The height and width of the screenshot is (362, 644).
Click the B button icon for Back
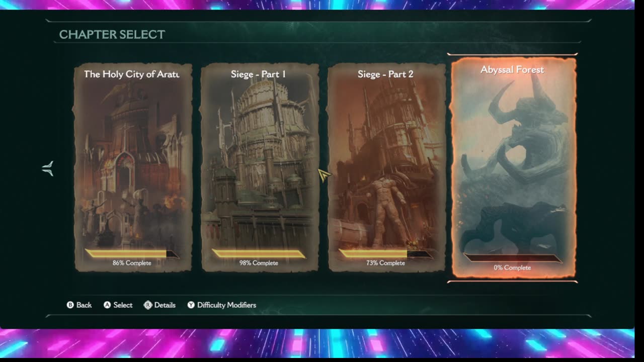click(x=70, y=305)
